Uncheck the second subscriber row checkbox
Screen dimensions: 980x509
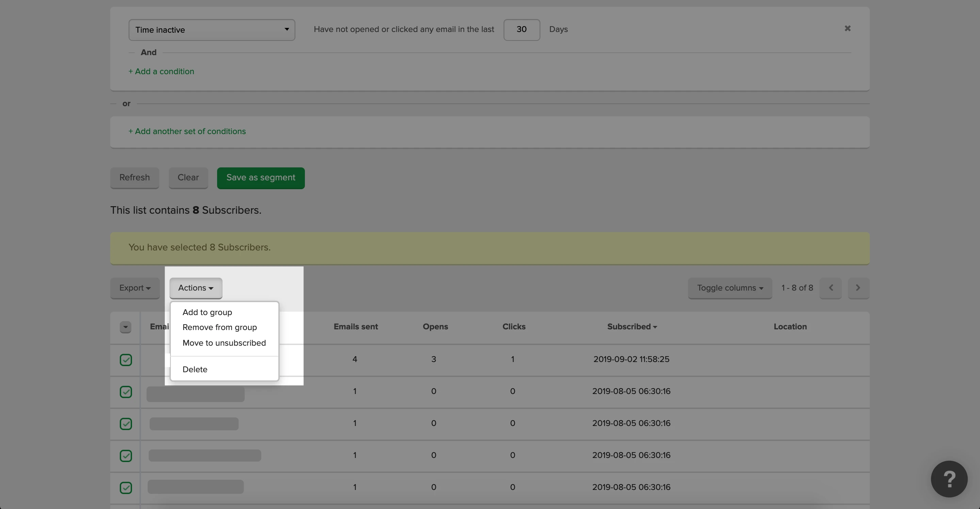(x=126, y=392)
